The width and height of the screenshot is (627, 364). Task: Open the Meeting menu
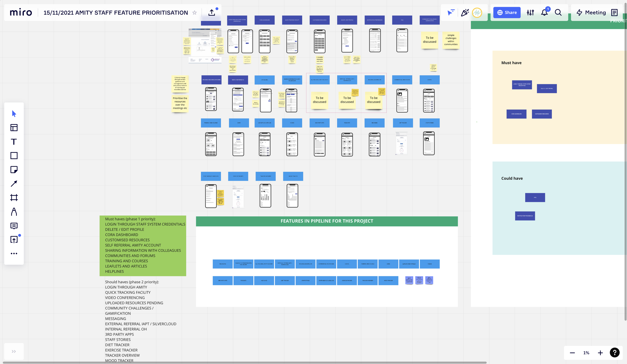pyautogui.click(x=591, y=12)
